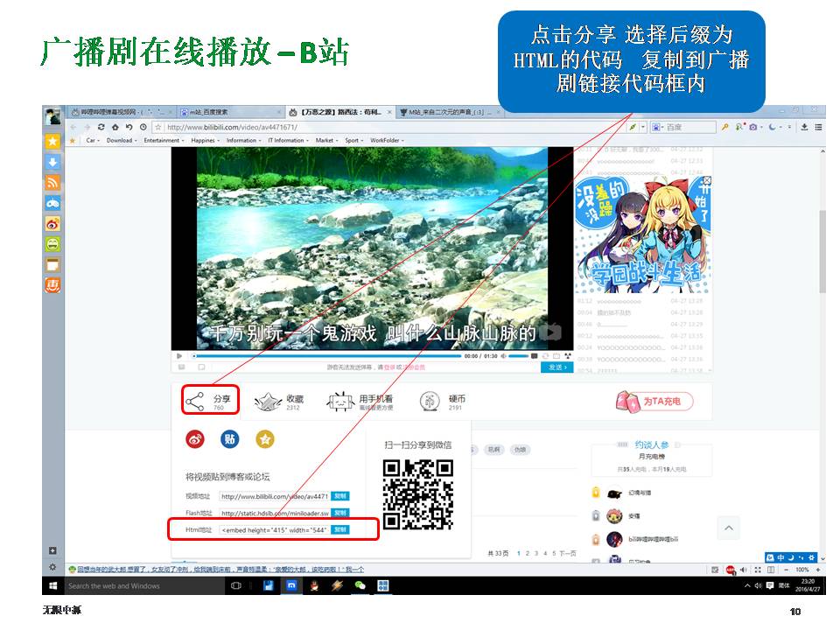Click the browser back arrow
Image resolution: width=840 pixels, height=630 pixels.
pyautogui.click(x=73, y=127)
